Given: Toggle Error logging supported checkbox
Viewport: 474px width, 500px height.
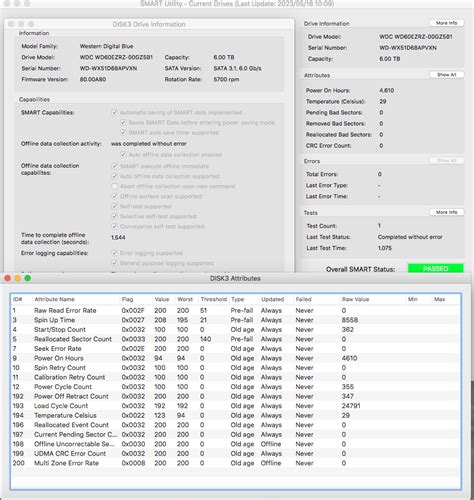Looking at the screenshot, I should (x=114, y=253).
